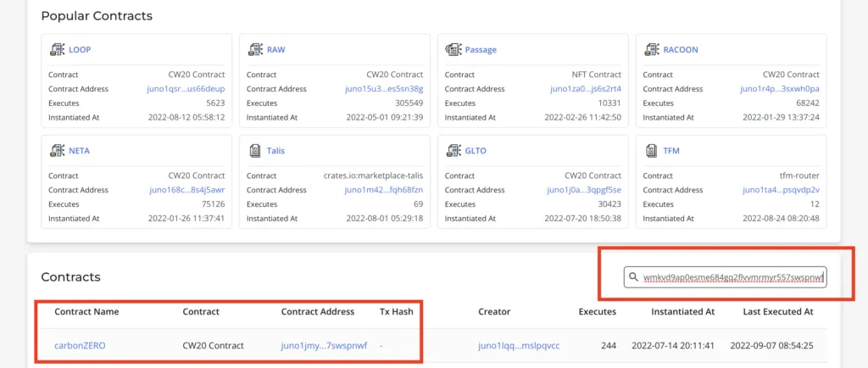The image size is (868, 368).
Task: Open LOOP address juno1qsr...us66deup
Action: (x=187, y=89)
